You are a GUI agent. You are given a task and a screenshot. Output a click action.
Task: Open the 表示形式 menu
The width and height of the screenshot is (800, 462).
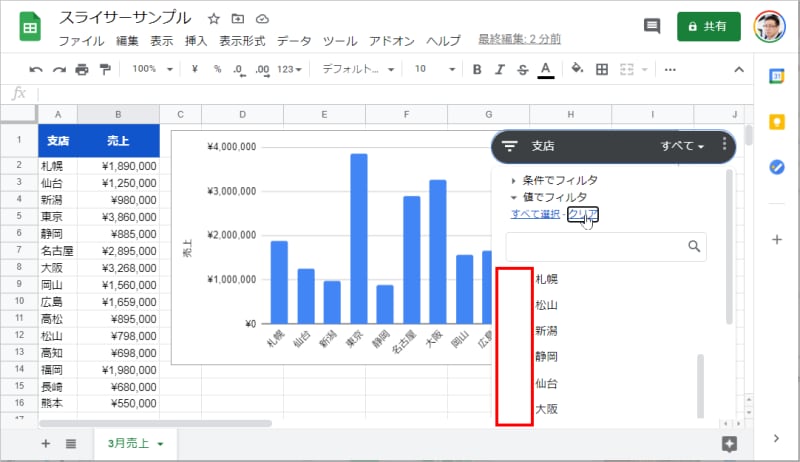[x=242, y=41]
